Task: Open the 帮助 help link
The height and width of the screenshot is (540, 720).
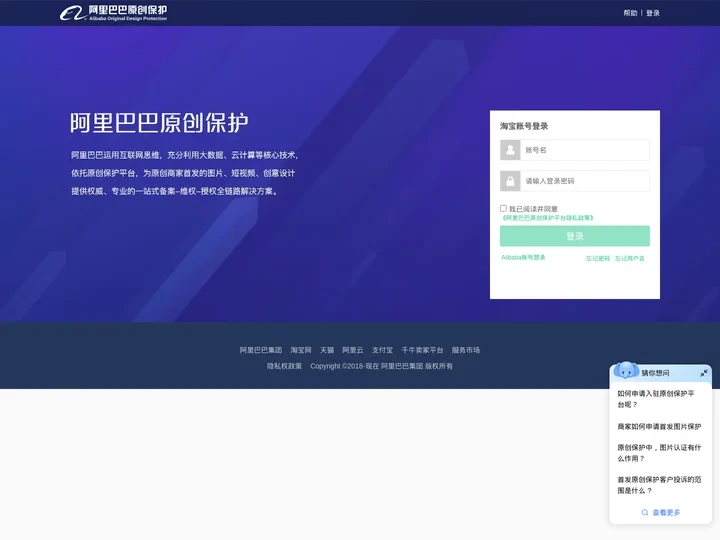Action: pos(630,13)
